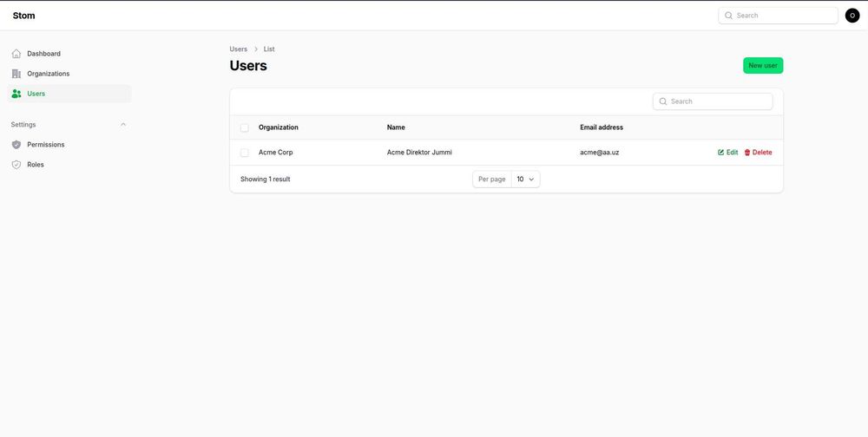868x437 pixels.
Task: Go to the Roles menu item
Action: pyautogui.click(x=36, y=165)
